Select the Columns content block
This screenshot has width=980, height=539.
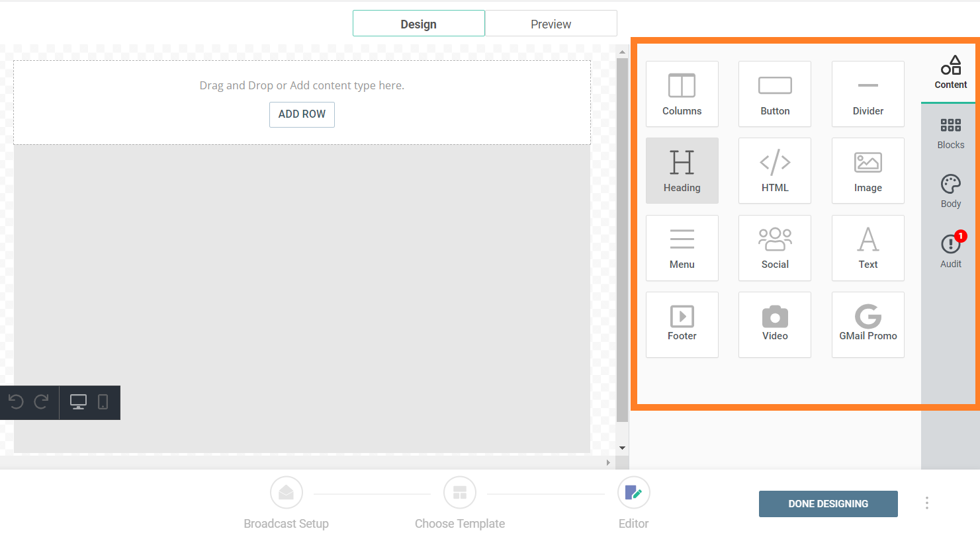682,94
